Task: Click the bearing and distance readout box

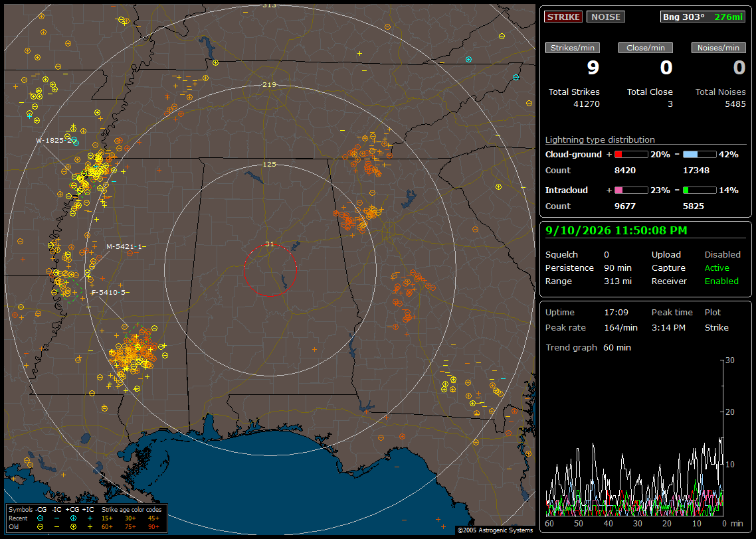Action: pyautogui.click(x=703, y=17)
